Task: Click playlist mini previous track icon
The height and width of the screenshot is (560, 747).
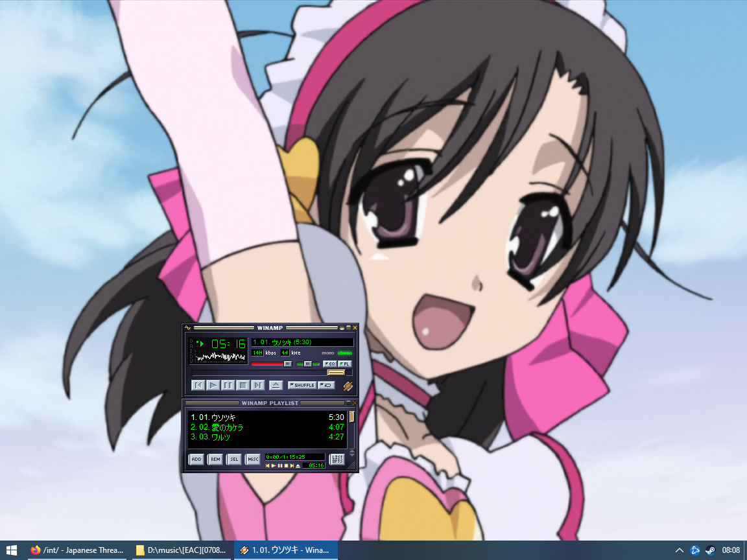Action: [268, 466]
